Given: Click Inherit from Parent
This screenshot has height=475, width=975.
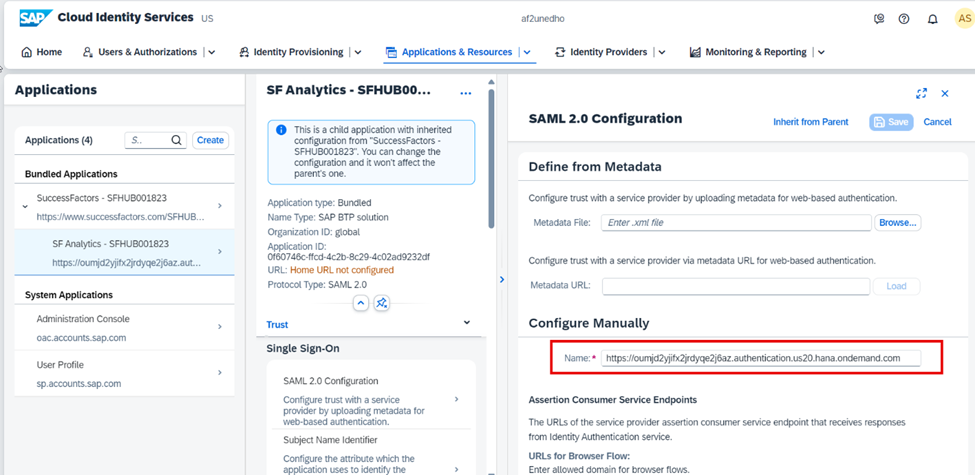Looking at the screenshot, I should pos(810,122).
